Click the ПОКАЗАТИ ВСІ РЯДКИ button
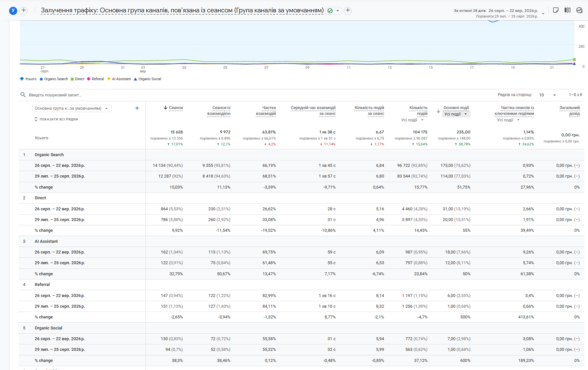Viewport: 588px width, 370px height. pyautogui.click(x=56, y=119)
